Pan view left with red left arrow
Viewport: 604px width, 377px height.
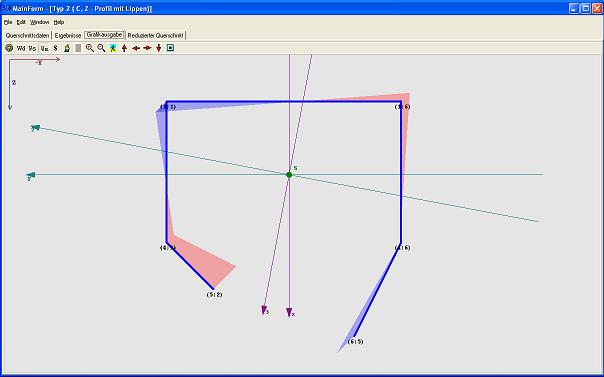(x=136, y=48)
